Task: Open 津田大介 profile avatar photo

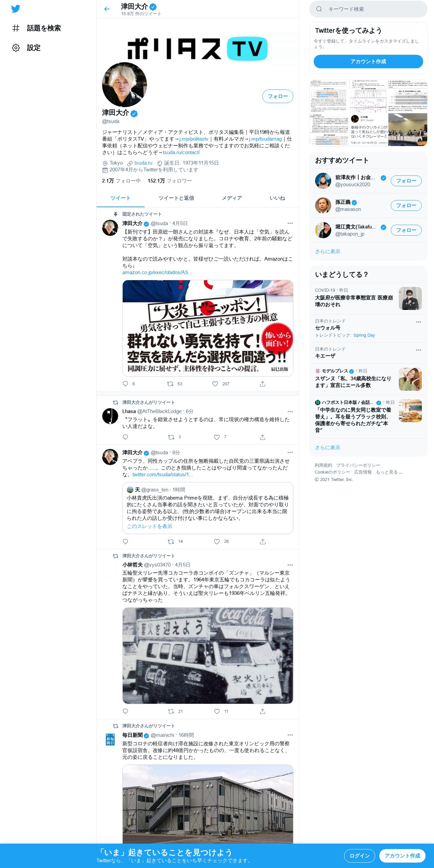Action: click(x=124, y=85)
